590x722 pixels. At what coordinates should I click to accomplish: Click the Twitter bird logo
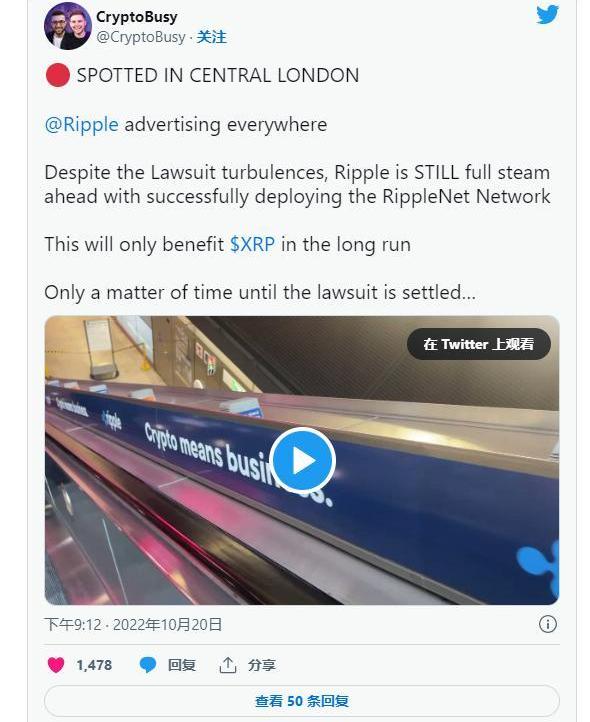(x=547, y=14)
